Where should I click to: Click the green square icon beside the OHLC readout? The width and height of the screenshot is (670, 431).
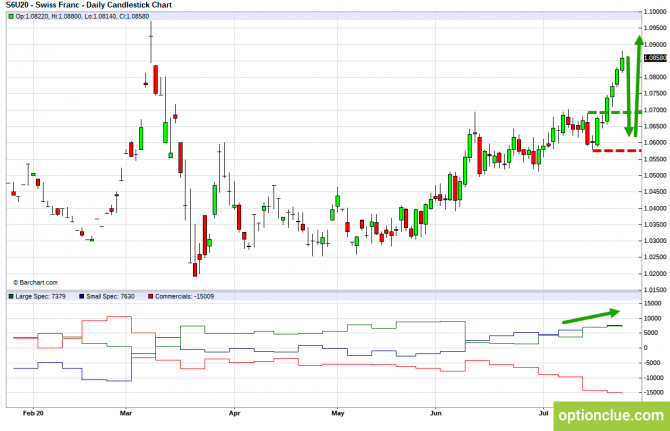click(11, 17)
